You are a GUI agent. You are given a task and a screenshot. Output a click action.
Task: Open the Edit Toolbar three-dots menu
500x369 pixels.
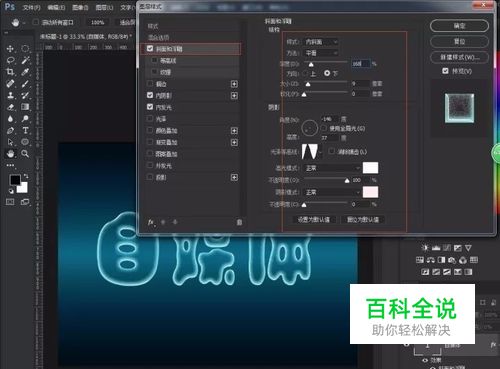(10, 165)
